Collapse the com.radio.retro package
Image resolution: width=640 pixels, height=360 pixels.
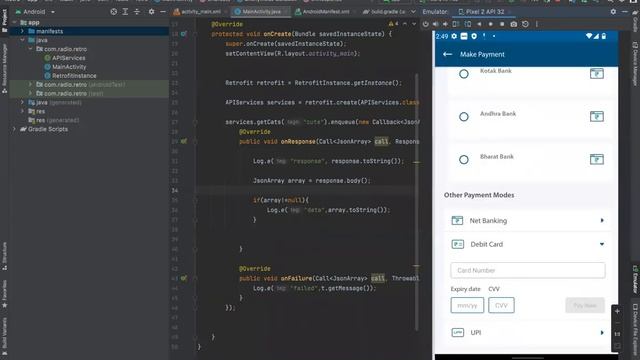pos(30,49)
